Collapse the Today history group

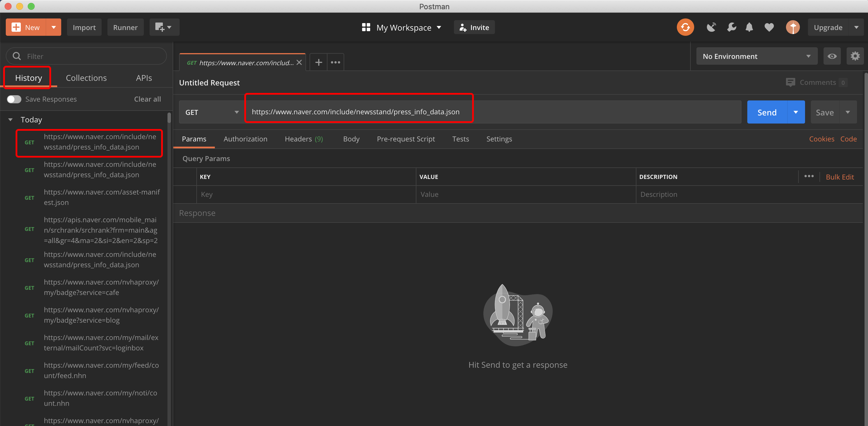10,119
